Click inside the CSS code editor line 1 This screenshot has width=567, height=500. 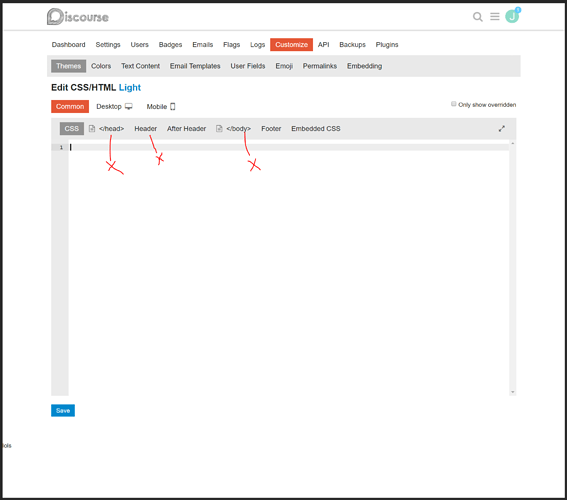289,147
